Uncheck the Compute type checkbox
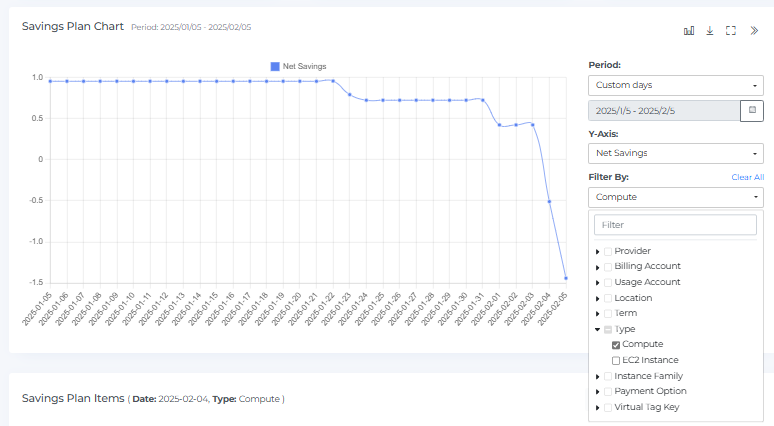Viewport: 774px width, 426px height. (616, 344)
